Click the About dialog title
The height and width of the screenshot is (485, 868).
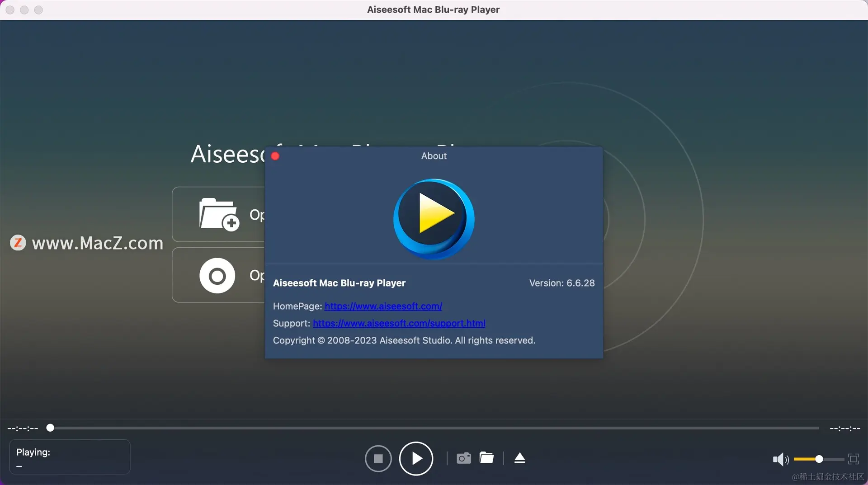[x=434, y=156]
